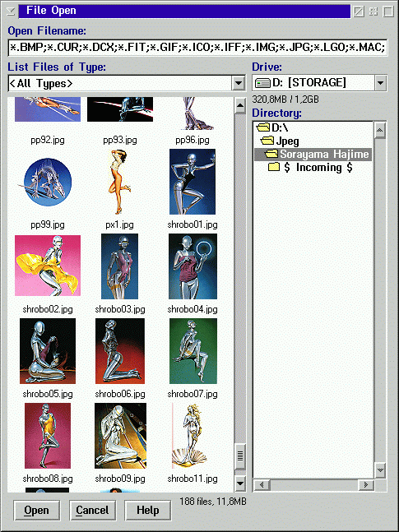Select the pp93.jpg thumbnail
The width and height of the screenshot is (399, 532).
tap(120, 109)
